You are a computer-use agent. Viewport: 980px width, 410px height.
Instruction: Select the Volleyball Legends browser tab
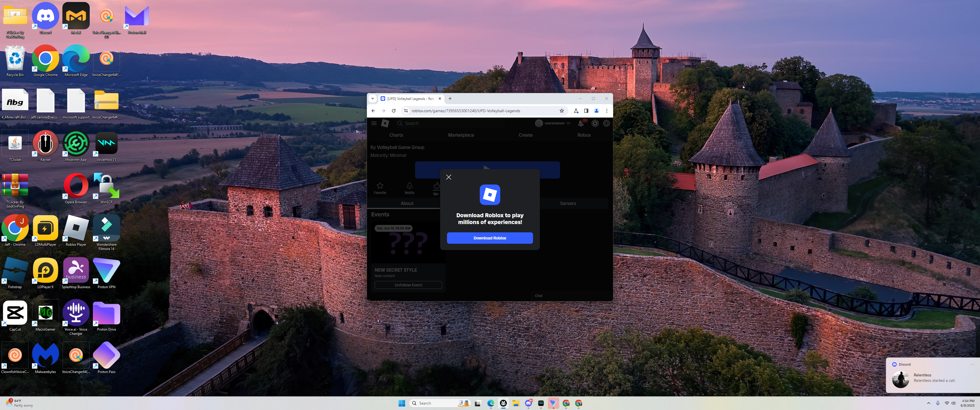point(409,99)
